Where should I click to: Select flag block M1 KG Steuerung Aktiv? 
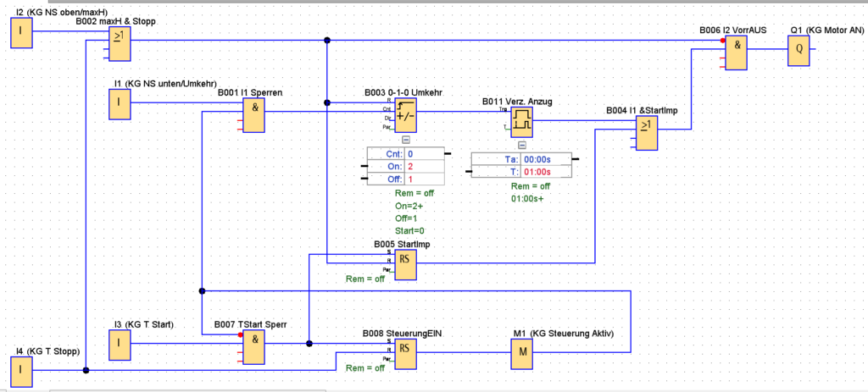[521, 355]
